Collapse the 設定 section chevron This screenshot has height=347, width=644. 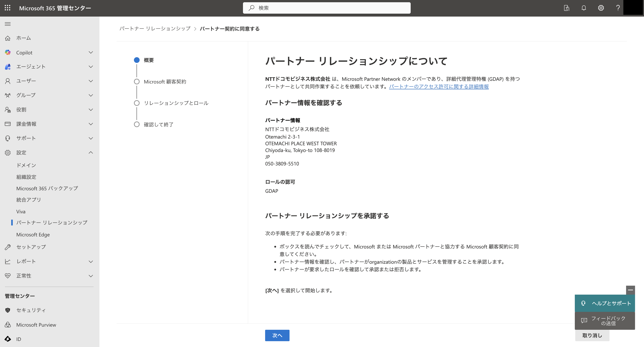tap(91, 152)
